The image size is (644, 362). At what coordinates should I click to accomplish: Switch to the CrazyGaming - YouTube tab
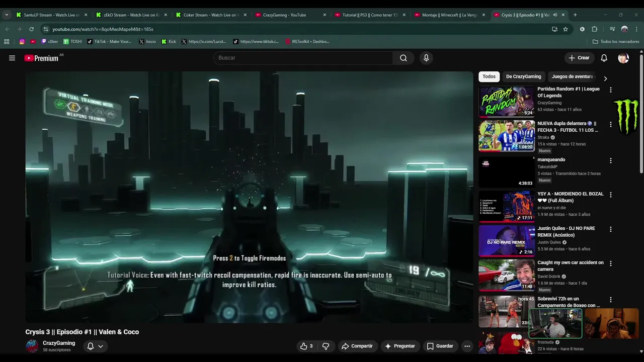pos(290,15)
